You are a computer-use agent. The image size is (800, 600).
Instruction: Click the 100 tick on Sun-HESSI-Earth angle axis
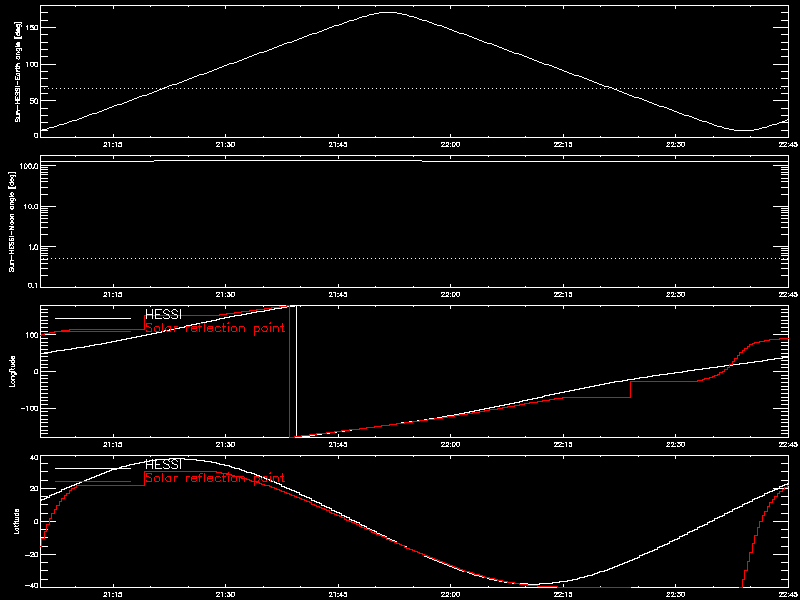pos(30,64)
